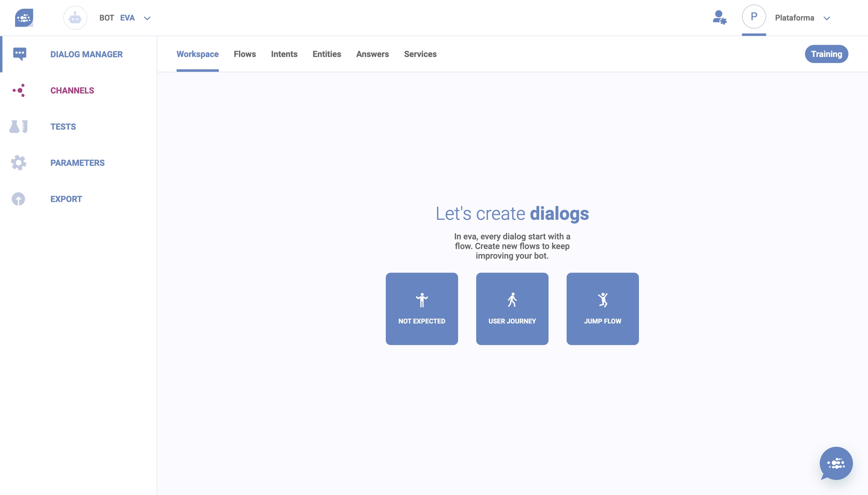Switch to the Intents tab
The width and height of the screenshot is (868, 495).
click(x=284, y=54)
